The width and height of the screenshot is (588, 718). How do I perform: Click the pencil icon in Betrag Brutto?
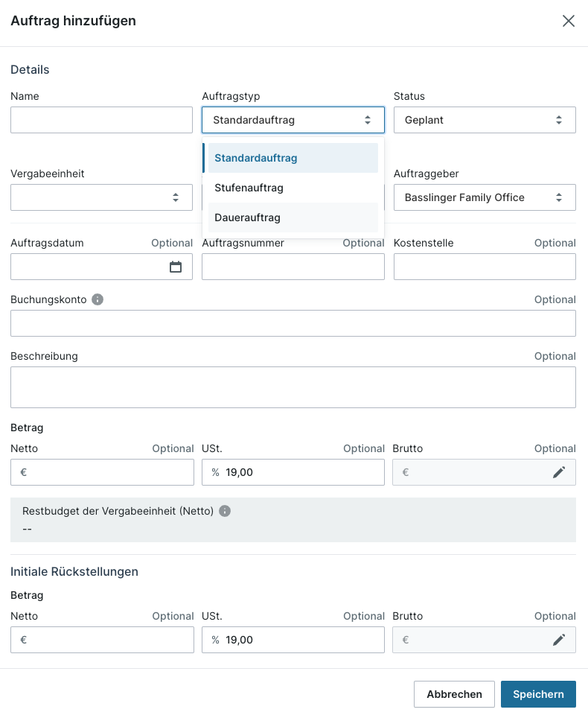point(559,472)
